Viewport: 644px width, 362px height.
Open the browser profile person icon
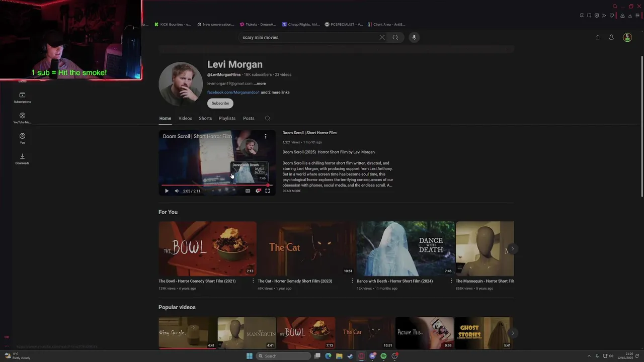pos(622,16)
